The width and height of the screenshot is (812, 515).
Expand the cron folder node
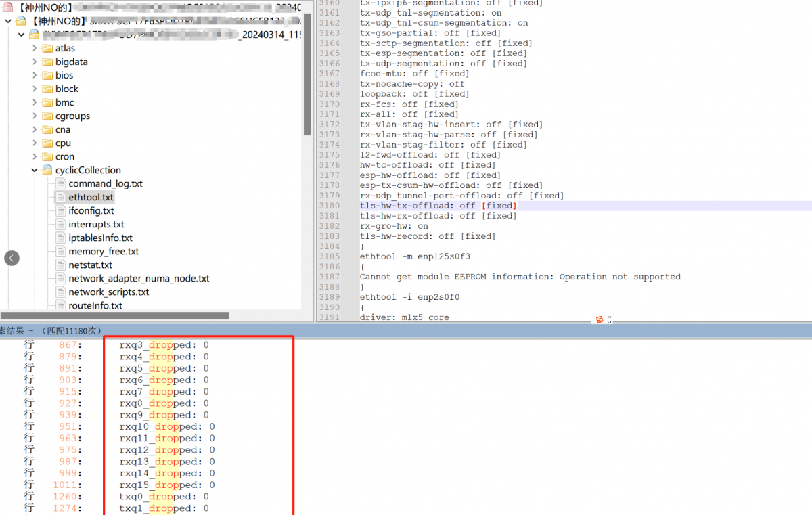[x=35, y=157]
